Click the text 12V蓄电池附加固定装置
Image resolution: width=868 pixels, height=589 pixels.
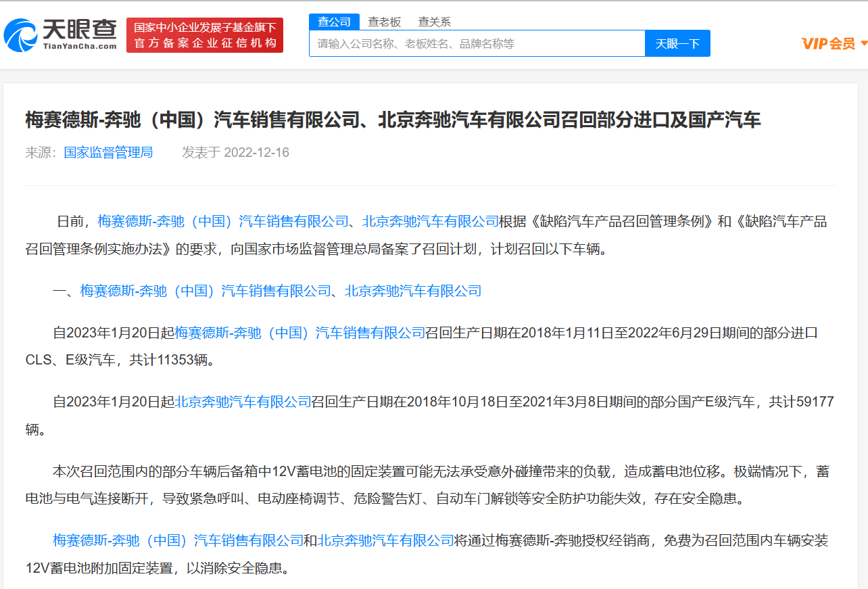click(x=99, y=568)
